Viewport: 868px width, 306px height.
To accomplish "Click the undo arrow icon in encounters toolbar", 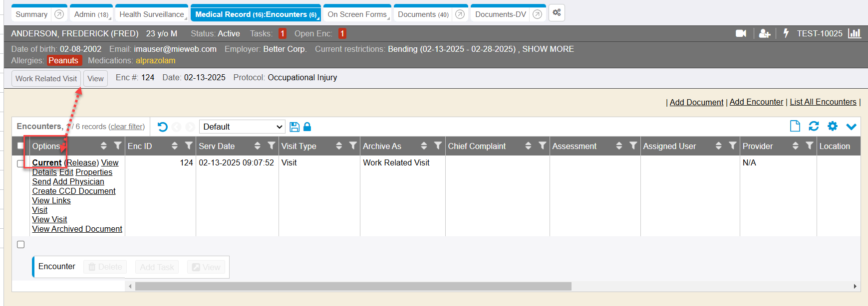I will pyautogui.click(x=162, y=127).
